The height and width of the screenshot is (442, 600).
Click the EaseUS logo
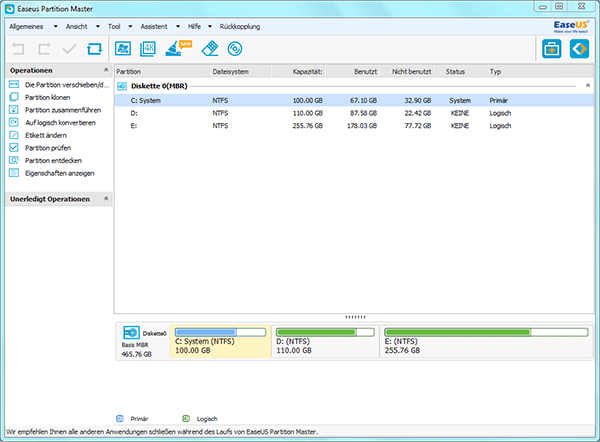pyautogui.click(x=571, y=26)
